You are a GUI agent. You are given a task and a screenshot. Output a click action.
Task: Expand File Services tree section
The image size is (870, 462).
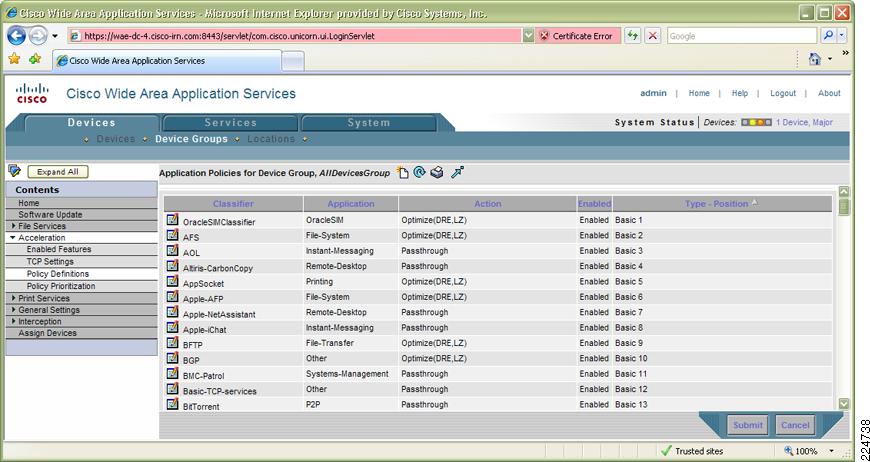click(13, 226)
